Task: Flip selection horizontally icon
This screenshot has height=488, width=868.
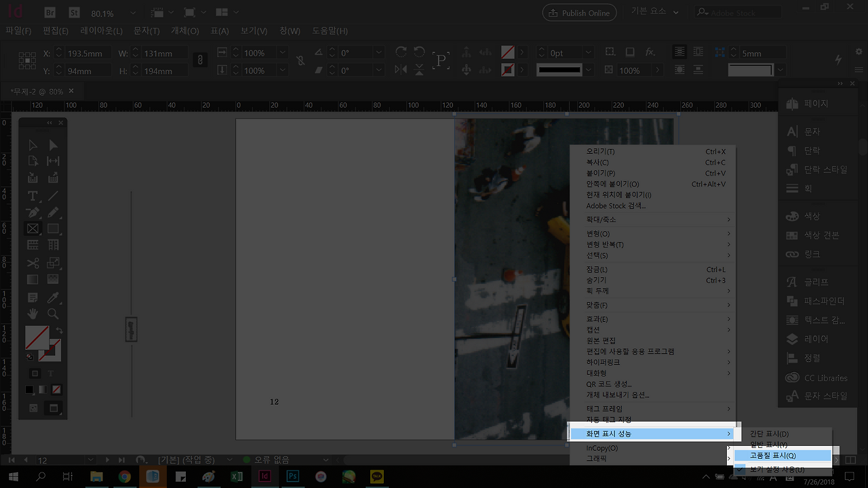Action: coord(401,69)
